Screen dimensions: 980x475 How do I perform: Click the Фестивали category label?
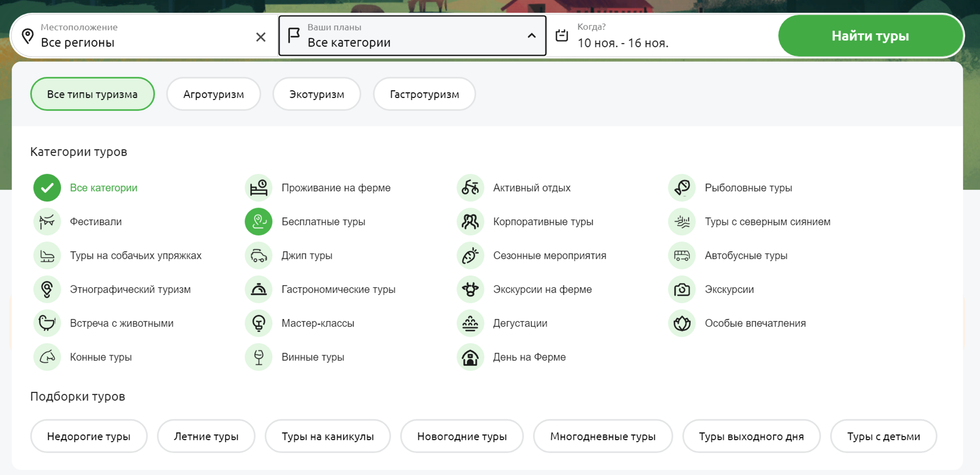click(x=96, y=221)
